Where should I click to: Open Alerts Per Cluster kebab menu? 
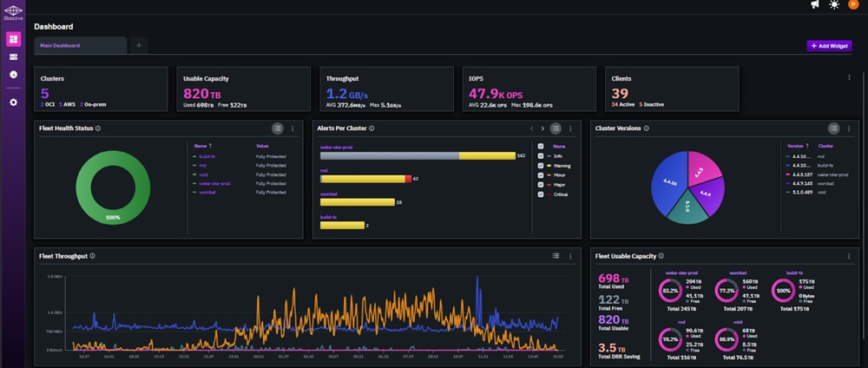[571, 128]
